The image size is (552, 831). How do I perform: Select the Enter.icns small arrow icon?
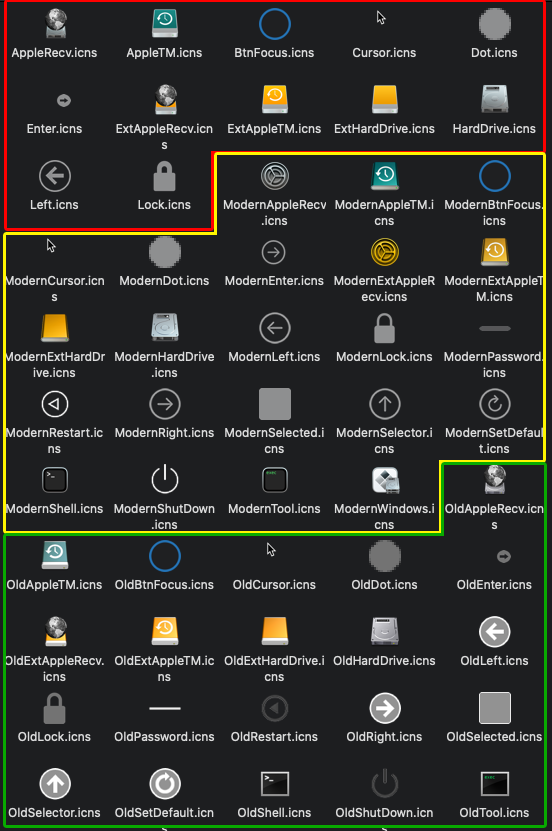coord(64,100)
